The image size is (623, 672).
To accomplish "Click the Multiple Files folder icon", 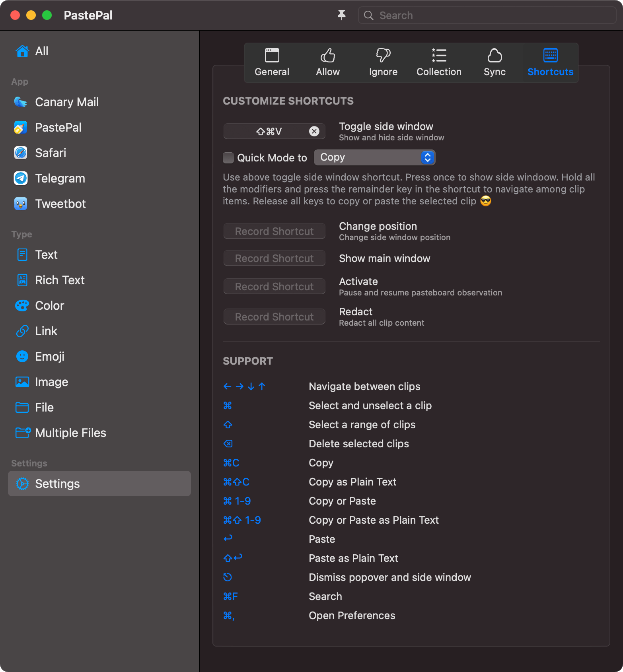I will click(x=23, y=433).
